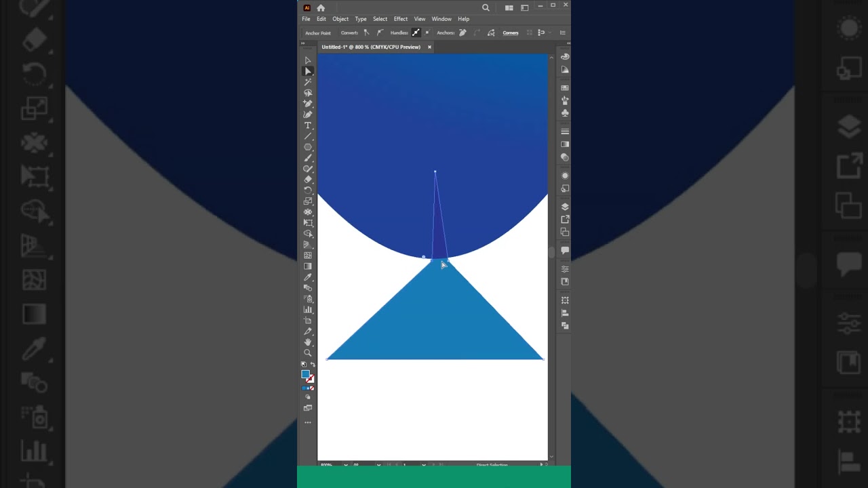Image resolution: width=868 pixels, height=488 pixels.
Task: Select the Direct Selection tool
Action: [x=308, y=71]
